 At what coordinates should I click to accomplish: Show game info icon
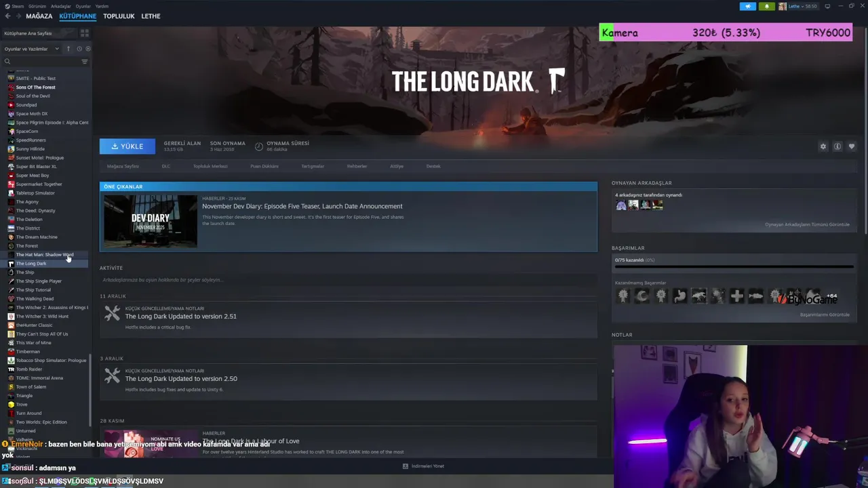coord(837,146)
